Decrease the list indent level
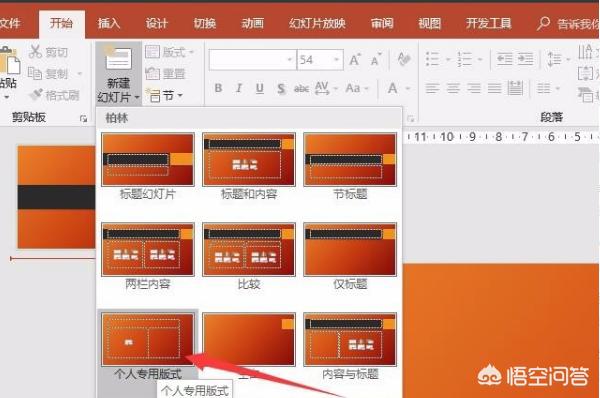Viewport: 600px width, 398px height. tap(504, 59)
